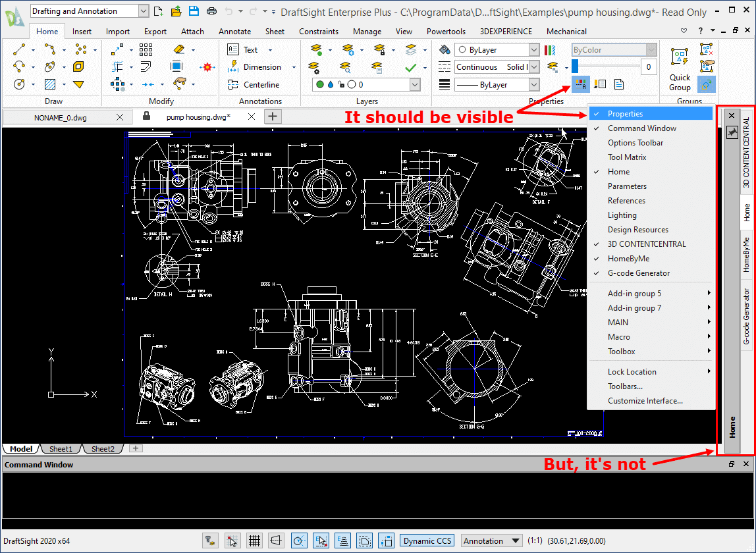Image resolution: width=756 pixels, height=553 pixels.
Task: Toggle Polar tracking in the status bar
Action: [299, 541]
